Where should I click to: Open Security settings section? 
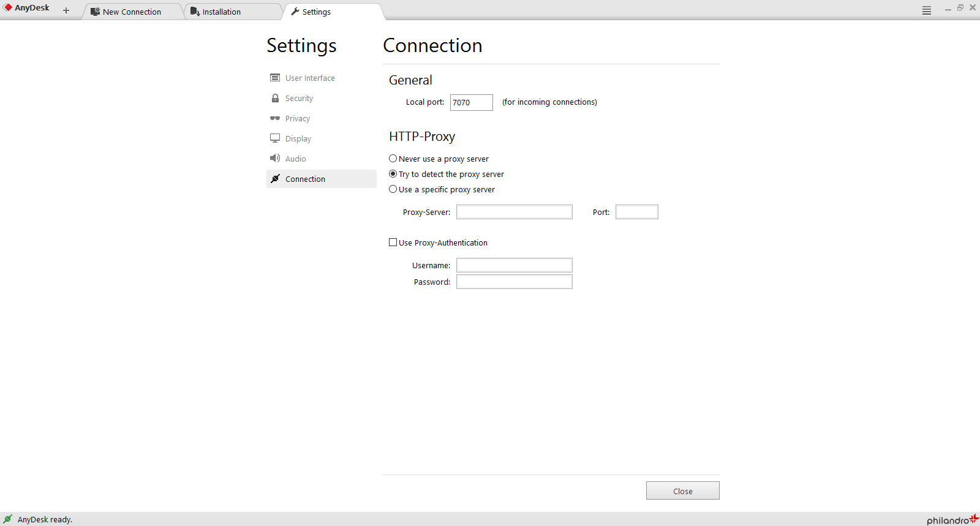pyautogui.click(x=322, y=98)
